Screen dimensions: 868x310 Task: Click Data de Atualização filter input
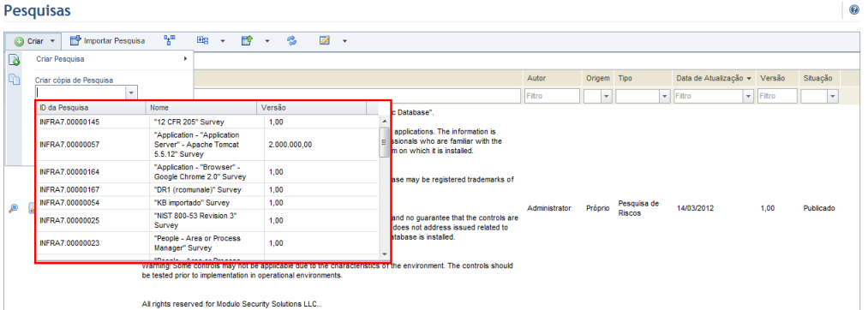click(709, 96)
